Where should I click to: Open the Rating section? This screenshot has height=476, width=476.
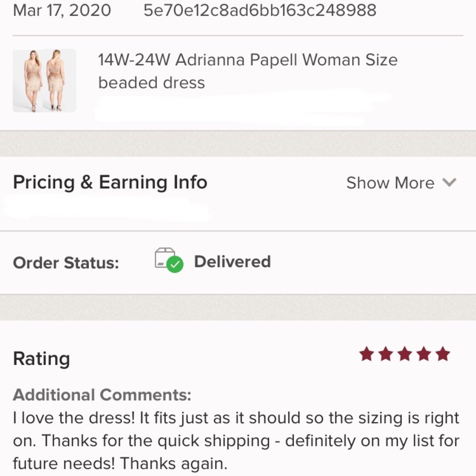[x=41, y=359]
